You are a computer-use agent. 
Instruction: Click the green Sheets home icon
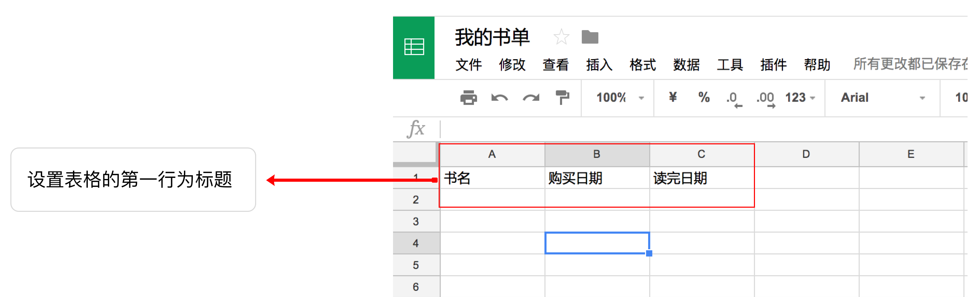click(x=413, y=48)
